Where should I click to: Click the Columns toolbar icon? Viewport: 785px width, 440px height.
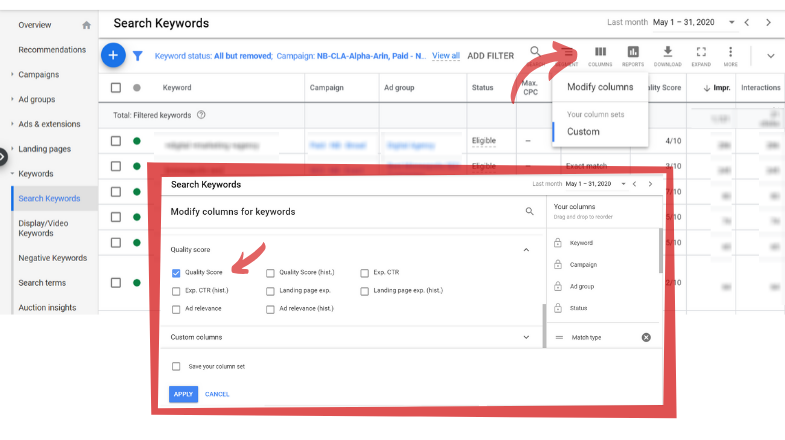click(x=600, y=55)
